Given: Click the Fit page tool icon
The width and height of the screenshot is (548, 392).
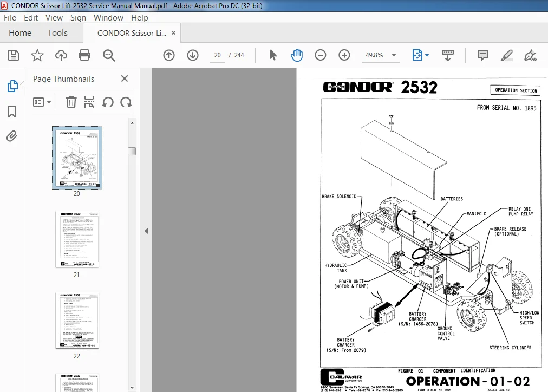Looking at the screenshot, I should point(417,55).
